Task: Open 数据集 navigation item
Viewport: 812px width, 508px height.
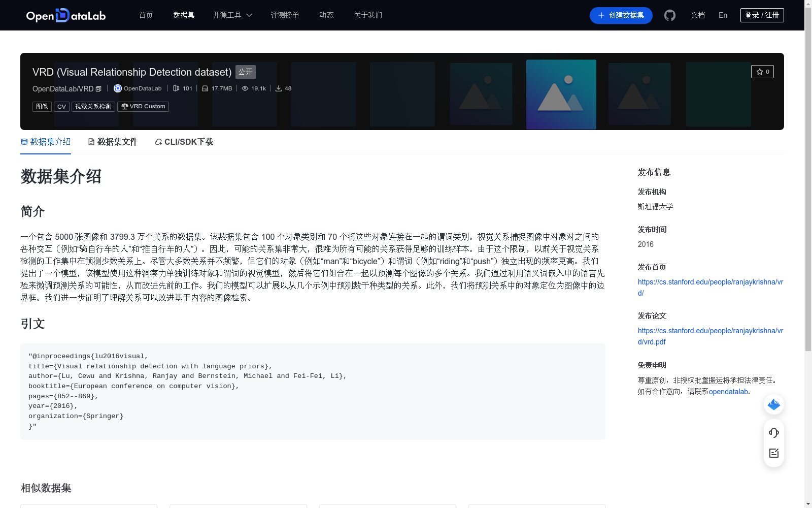Action: (x=184, y=15)
